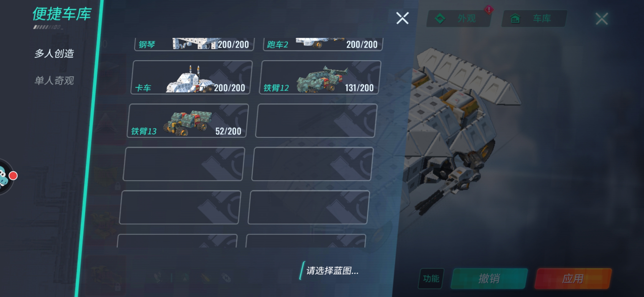Tap the red record dot indicator
This screenshot has width=644, height=297.
tap(13, 176)
